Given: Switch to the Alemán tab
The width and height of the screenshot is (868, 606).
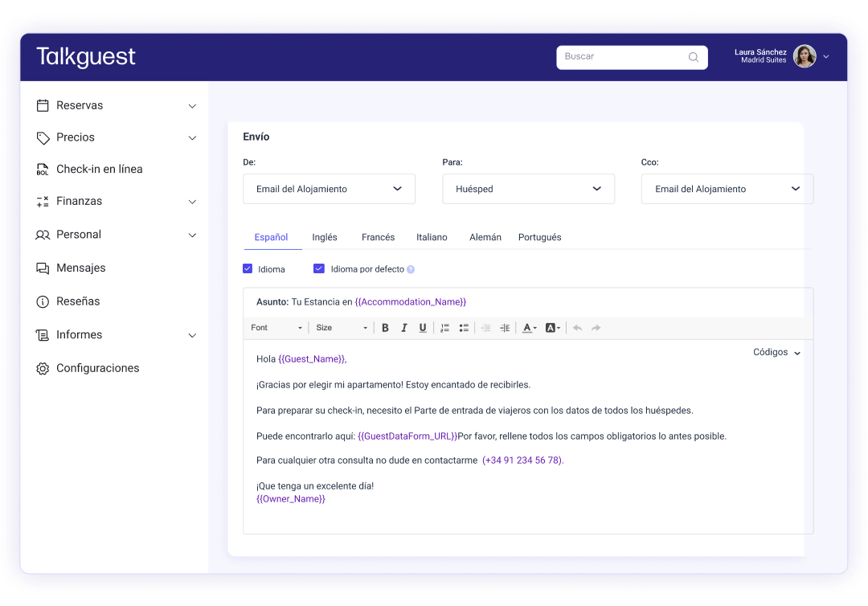Looking at the screenshot, I should (485, 237).
